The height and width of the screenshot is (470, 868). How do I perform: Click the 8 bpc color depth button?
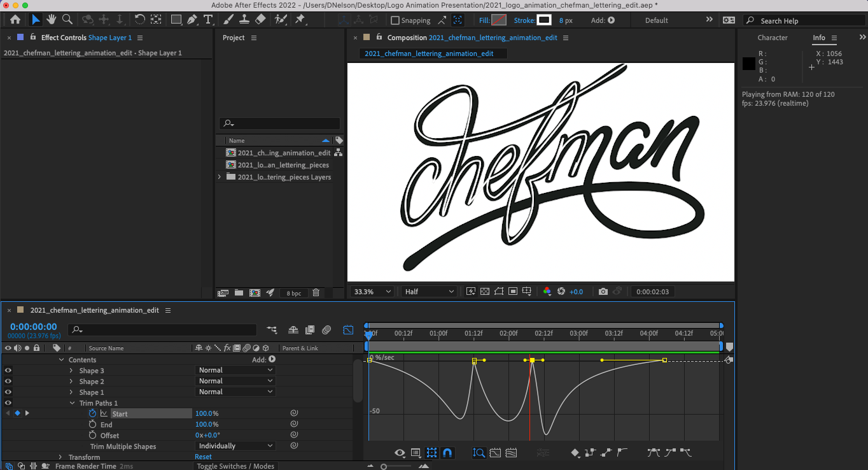294,293
